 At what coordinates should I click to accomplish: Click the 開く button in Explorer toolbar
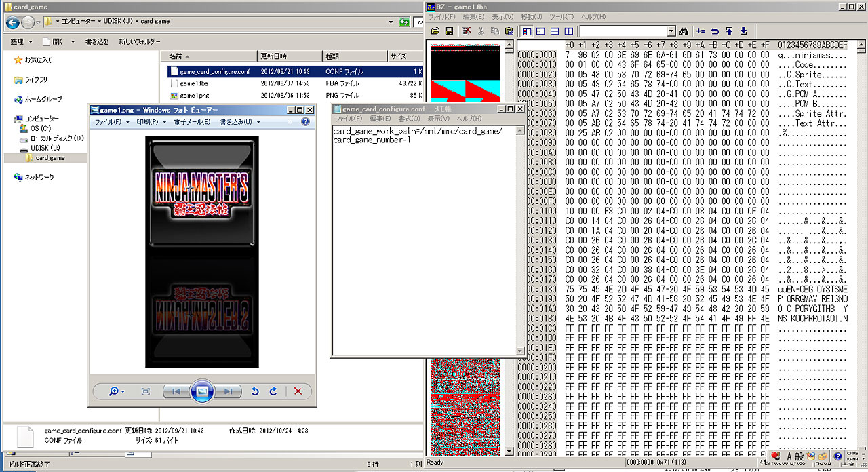pyautogui.click(x=53, y=41)
